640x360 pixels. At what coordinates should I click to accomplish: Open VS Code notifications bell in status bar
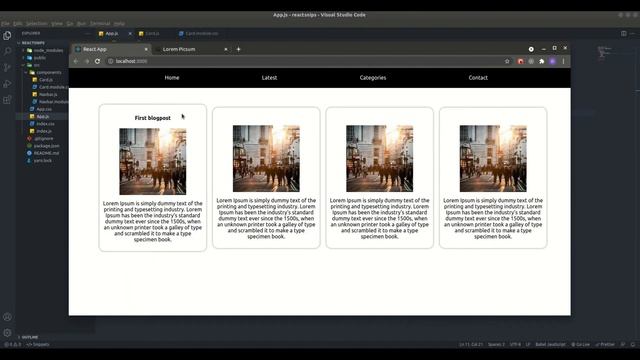click(633, 344)
